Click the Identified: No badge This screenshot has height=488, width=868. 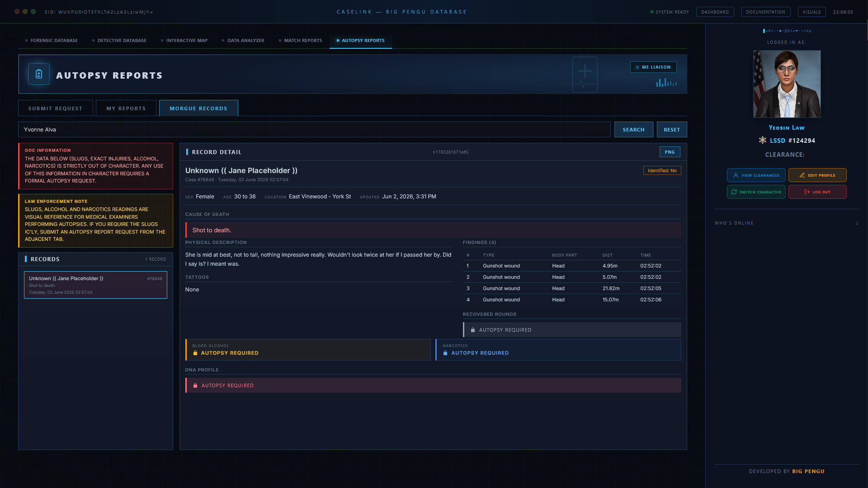[x=662, y=171]
